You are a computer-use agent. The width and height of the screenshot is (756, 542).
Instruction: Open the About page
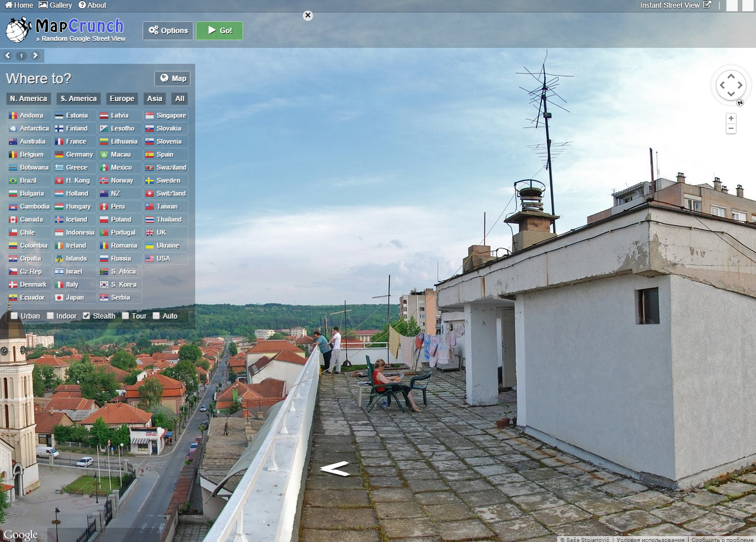[x=92, y=5]
